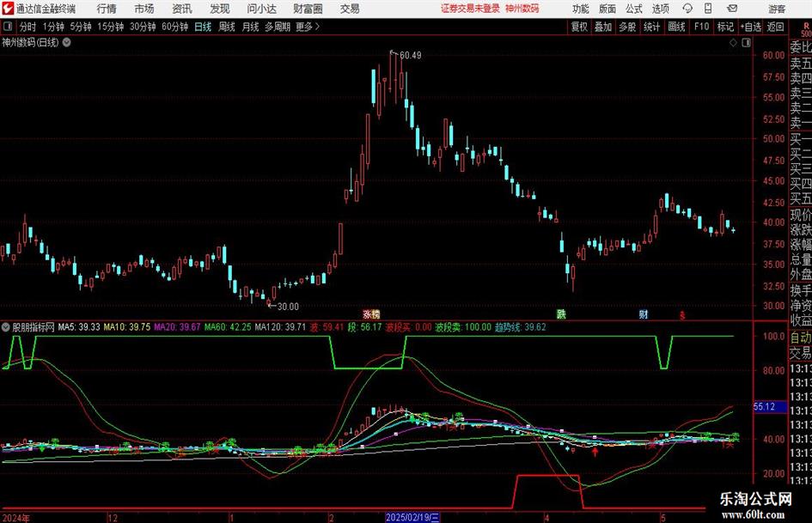Click the 趋势线: 39.62 indicator value
The height and width of the screenshot is (523, 812).
point(520,327)
